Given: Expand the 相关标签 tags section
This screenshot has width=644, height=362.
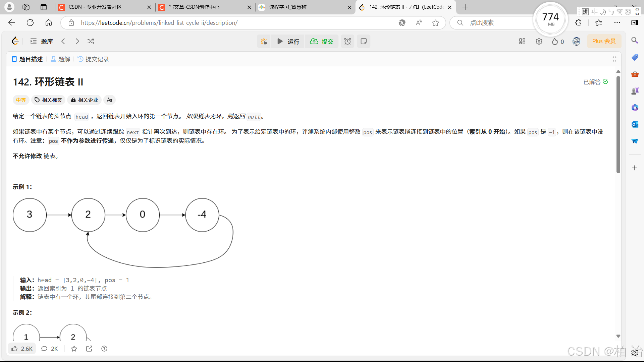Looking at the screenshot, I should [x=48, y=100].
